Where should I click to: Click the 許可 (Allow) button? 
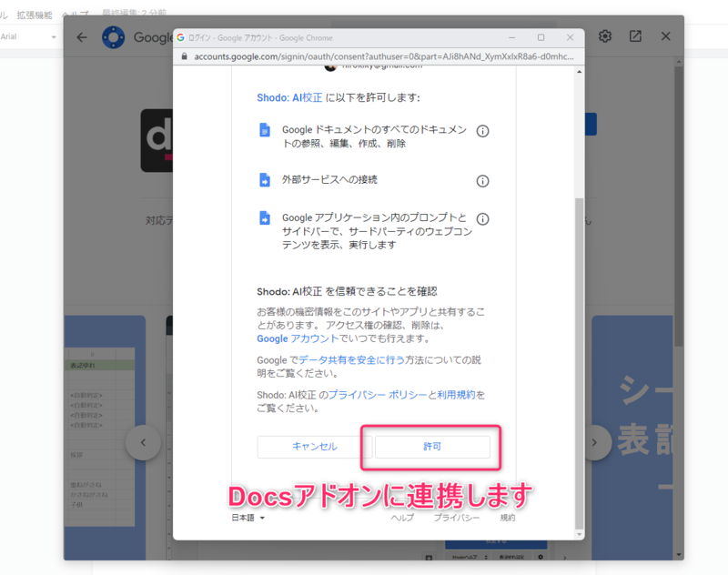coord(432,447)
